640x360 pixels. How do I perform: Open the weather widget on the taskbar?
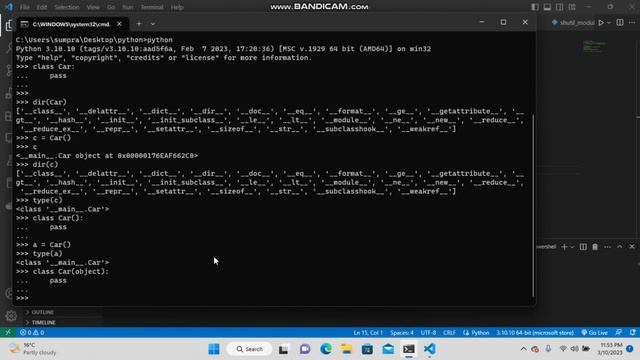33,349
